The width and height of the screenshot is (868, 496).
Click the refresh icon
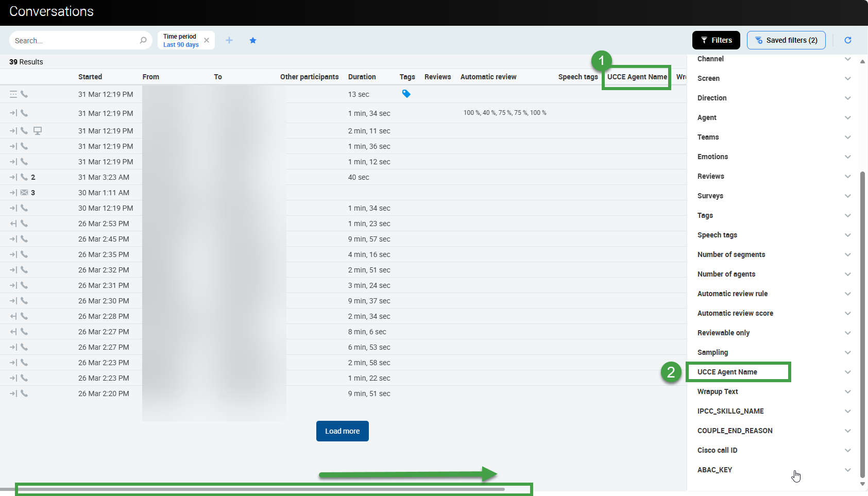pos(848,40)
